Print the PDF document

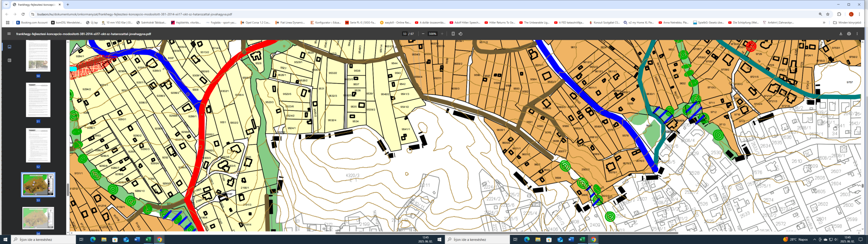[x=849, y=34]
